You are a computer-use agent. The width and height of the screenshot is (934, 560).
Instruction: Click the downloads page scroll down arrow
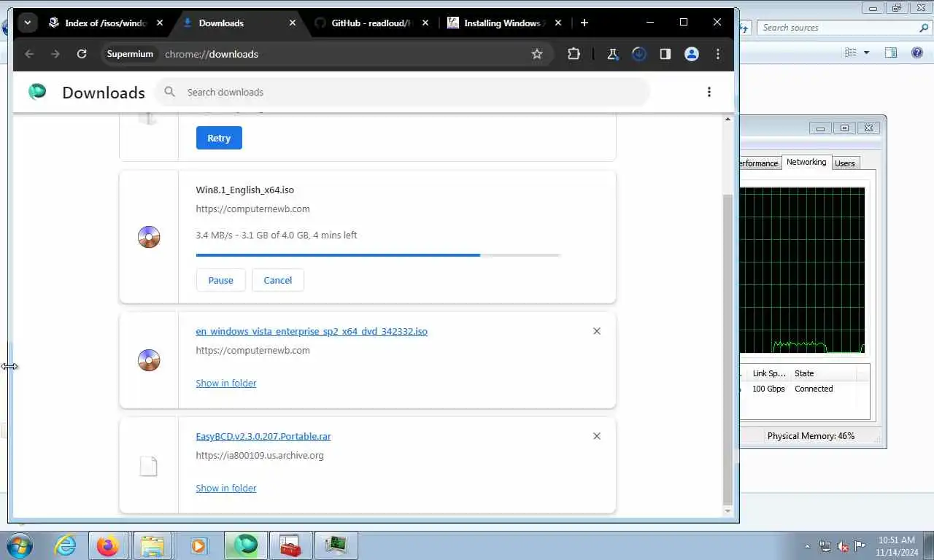pos(727,510)
